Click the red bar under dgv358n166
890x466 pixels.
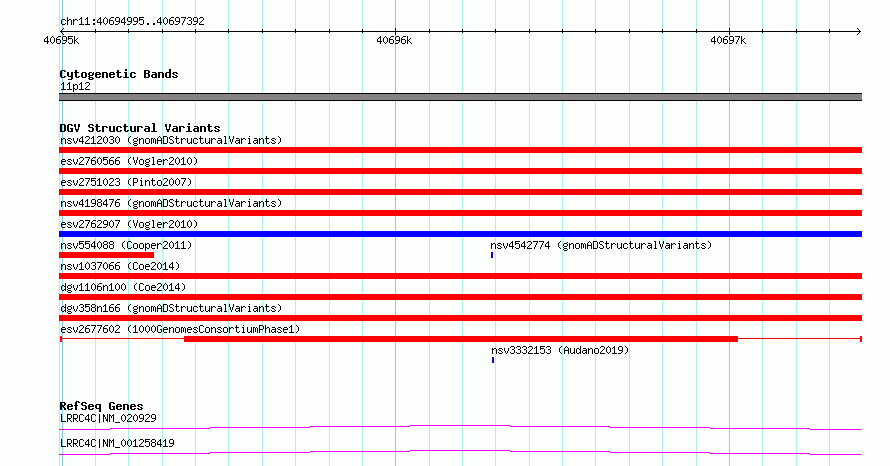(460, 318)
